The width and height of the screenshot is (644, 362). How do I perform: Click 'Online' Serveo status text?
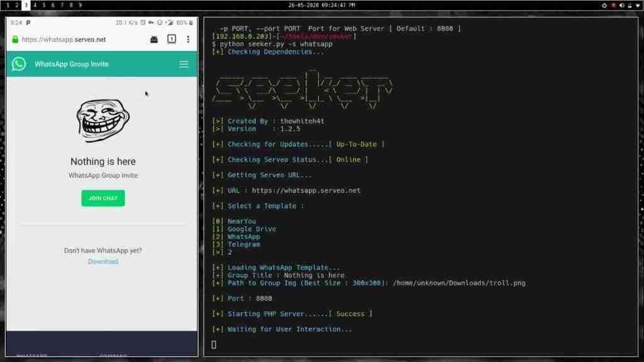pos(348,160)
